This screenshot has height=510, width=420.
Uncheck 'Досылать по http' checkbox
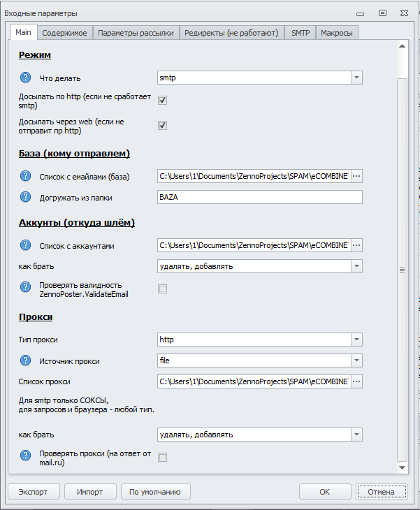pos(162,101)
